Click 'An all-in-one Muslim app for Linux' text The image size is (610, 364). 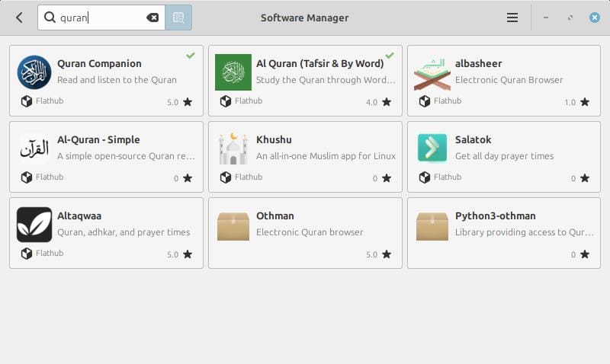(326, 156)
